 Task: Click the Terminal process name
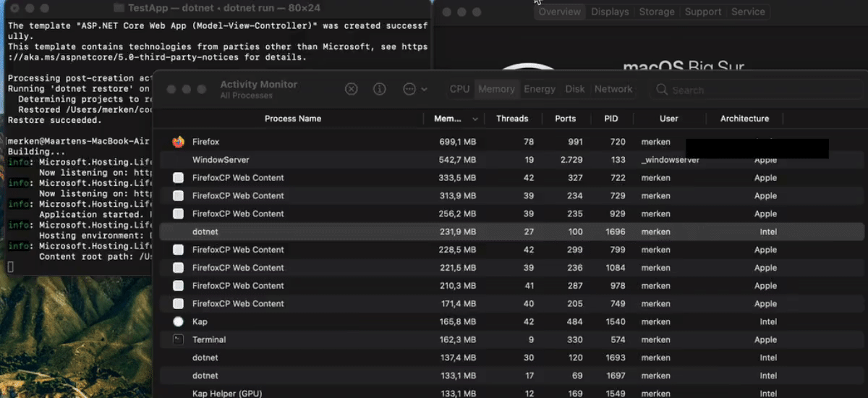209,339
